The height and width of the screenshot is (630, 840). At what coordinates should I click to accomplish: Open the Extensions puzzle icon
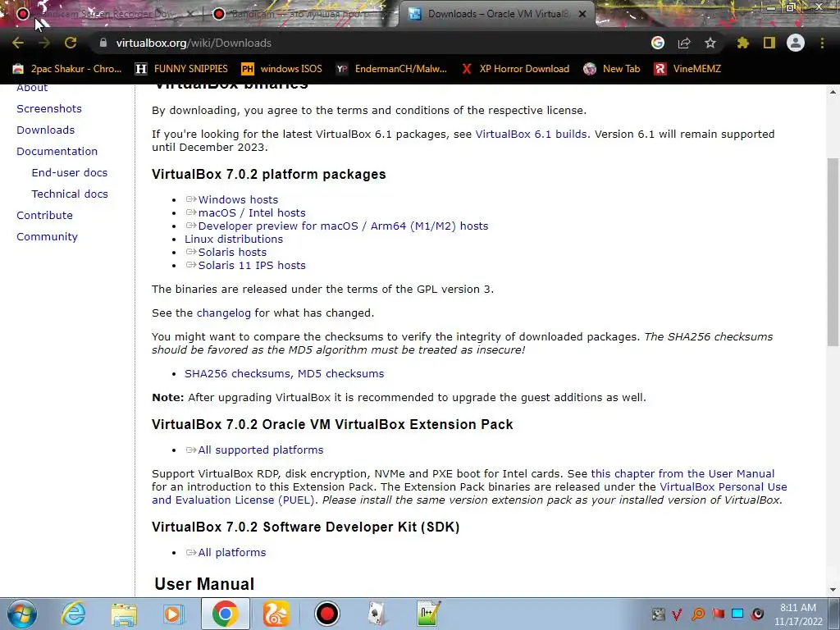pos(742,43)
